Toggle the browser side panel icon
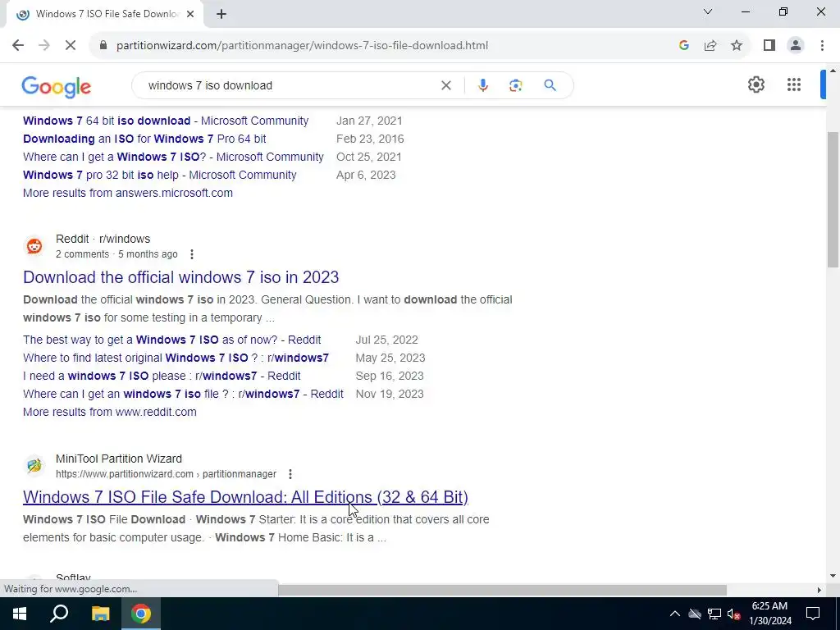The height and width of the screenshot is (630, 840). 769,46
